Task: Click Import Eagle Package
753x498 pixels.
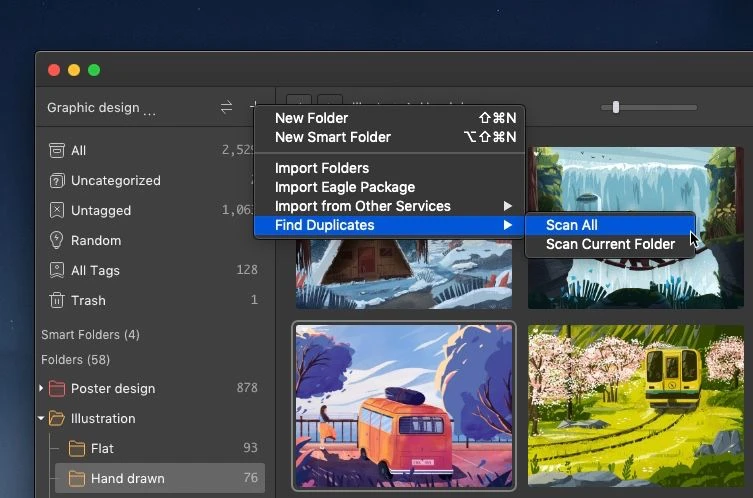Action: click(x=344, y=187)
